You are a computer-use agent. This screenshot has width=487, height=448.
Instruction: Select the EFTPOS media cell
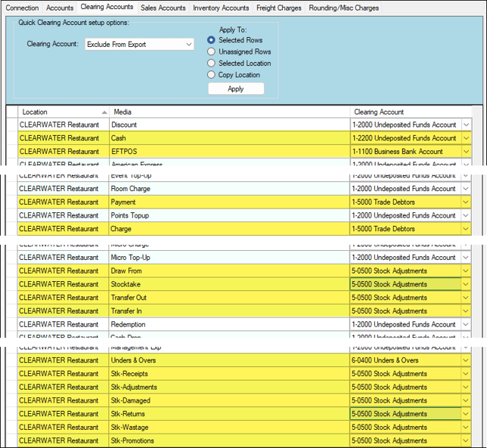tap(229, 151)
